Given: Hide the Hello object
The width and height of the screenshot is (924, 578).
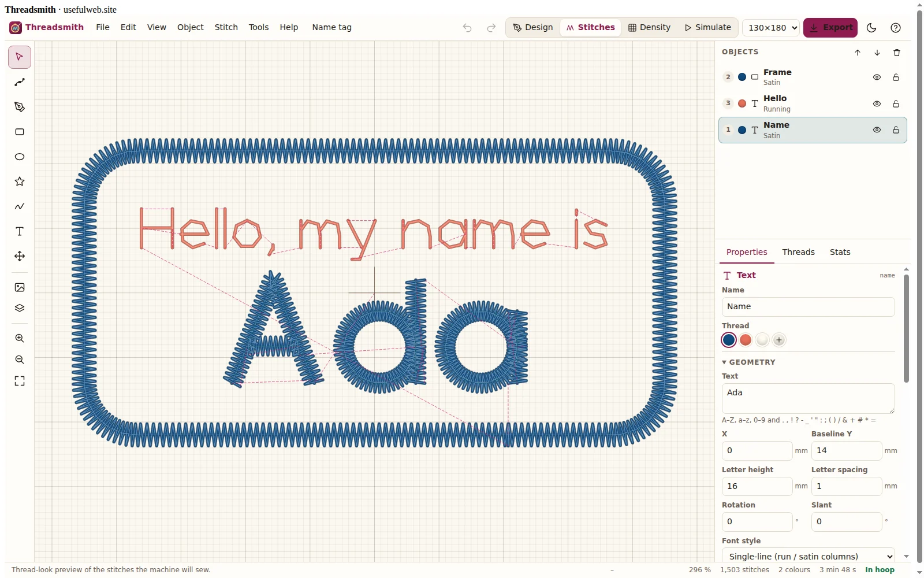Looking at the screenshot, I should [x=877, y=104].
